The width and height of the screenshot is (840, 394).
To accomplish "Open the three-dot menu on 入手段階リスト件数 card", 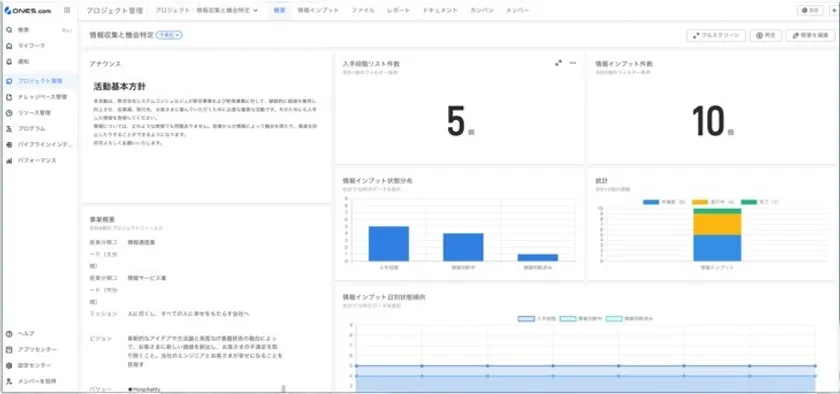I will [573, 63].
